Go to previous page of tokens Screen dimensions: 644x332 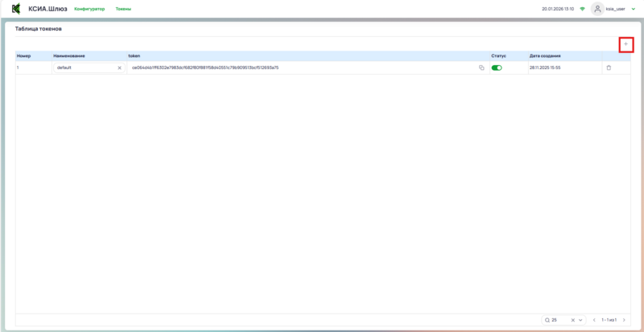point(594,320)
